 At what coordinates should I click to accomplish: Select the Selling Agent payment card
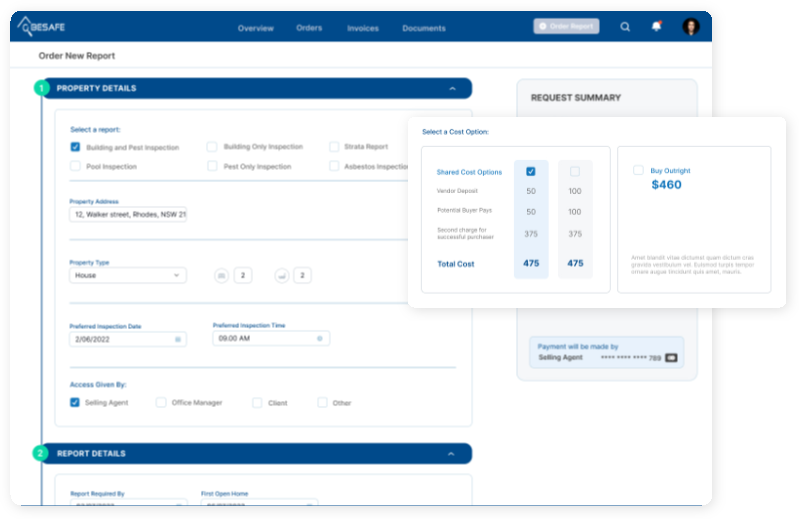(x=607, y=352)
